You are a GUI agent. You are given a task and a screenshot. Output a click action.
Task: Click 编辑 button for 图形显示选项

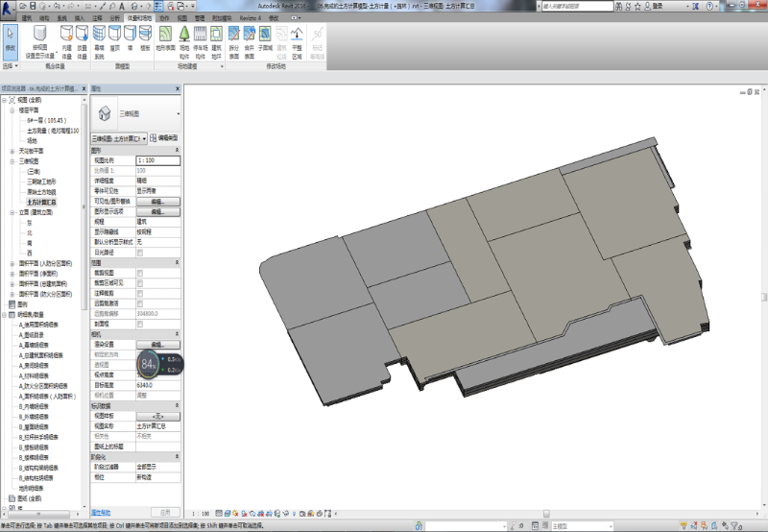(x=157, y=212)
